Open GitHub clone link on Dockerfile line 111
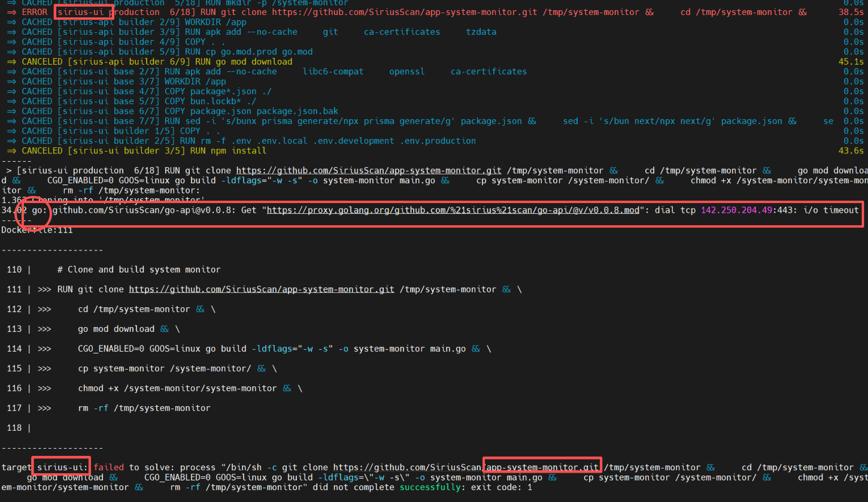868x502 pixels. click(x=261, y=289)
